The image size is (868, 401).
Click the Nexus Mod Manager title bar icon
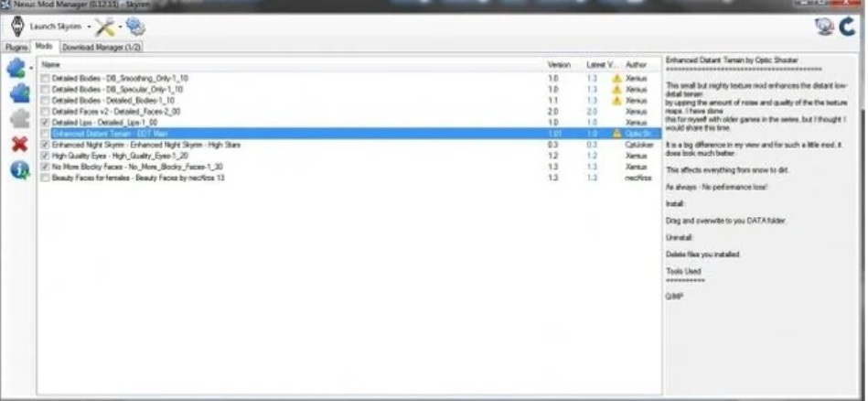[x=6, y=5]
